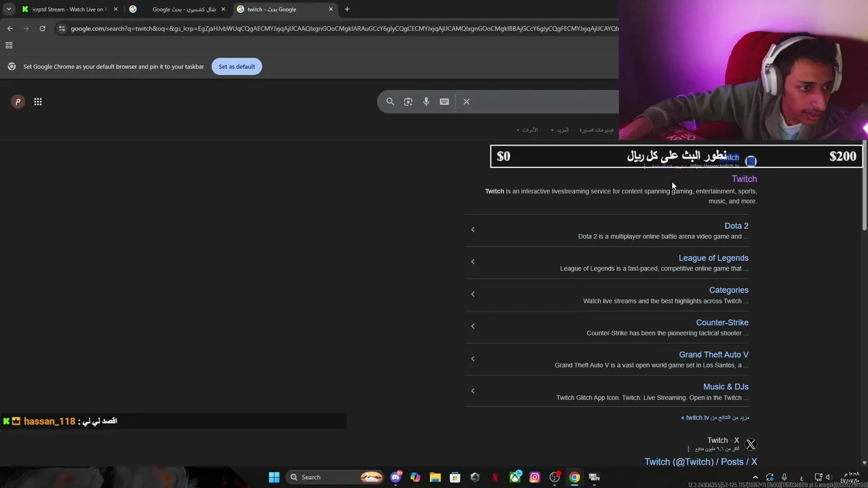
Task: Open the Twitch (@Twitch) / Posts / X link
Action: [x=701, y=462]
